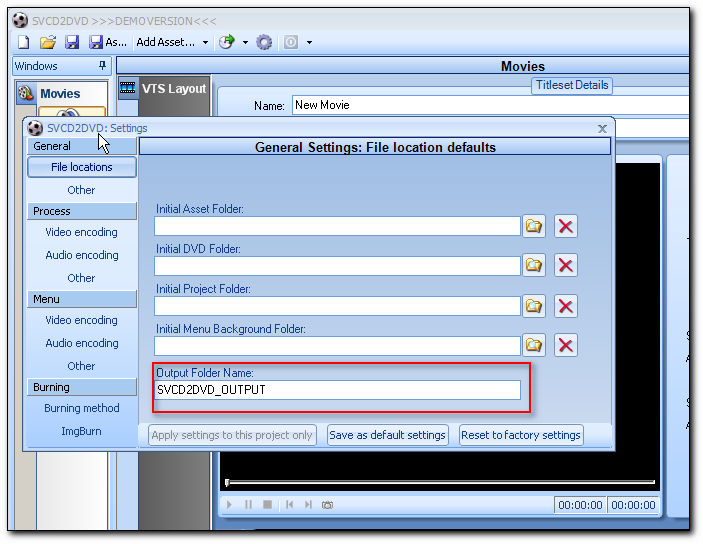
Task: Open Audio encoding under Menu section
Action: pyautogui.click(x=82, y=343)
